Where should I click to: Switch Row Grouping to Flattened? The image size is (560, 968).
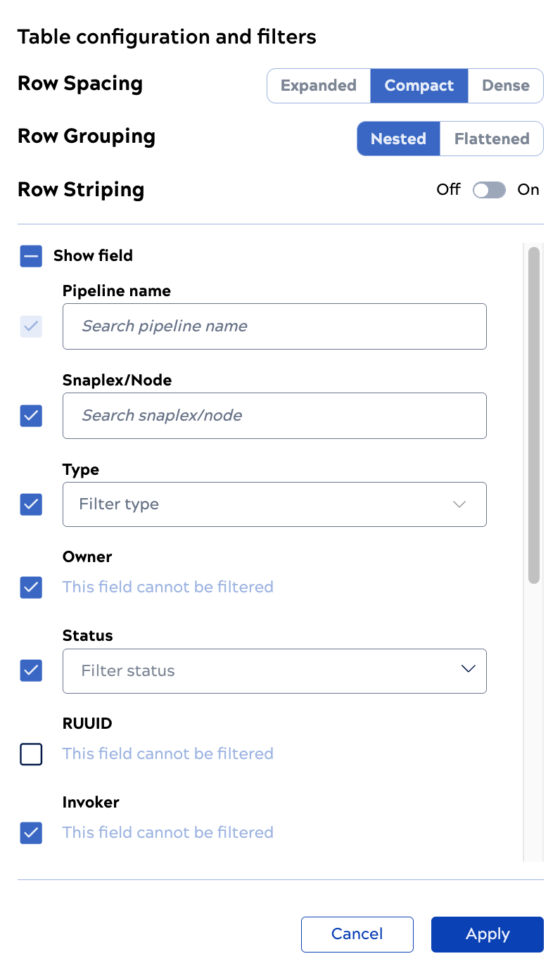490,139
